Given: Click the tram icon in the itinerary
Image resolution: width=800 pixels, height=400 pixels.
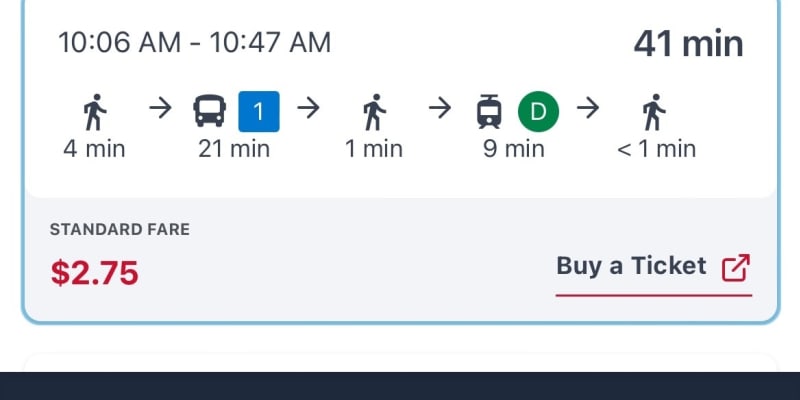Looking at the screenshot, I should [x=489, y=111].
